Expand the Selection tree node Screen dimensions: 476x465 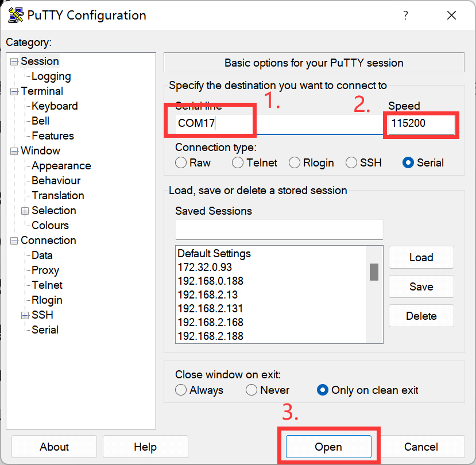[25, 210]
